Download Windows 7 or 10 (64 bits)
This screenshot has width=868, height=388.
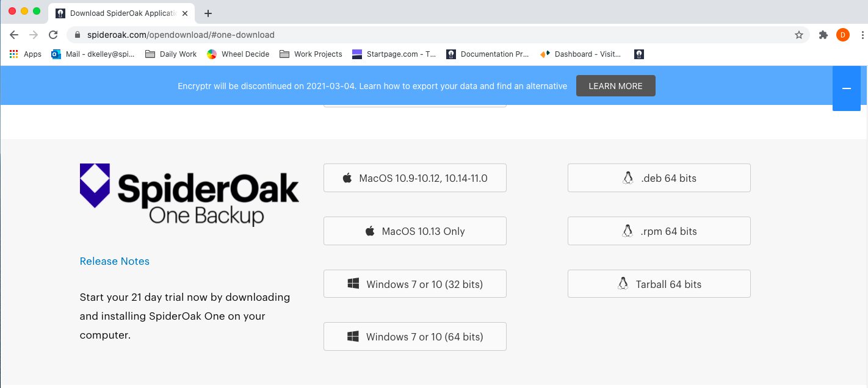tap(414, 337)
